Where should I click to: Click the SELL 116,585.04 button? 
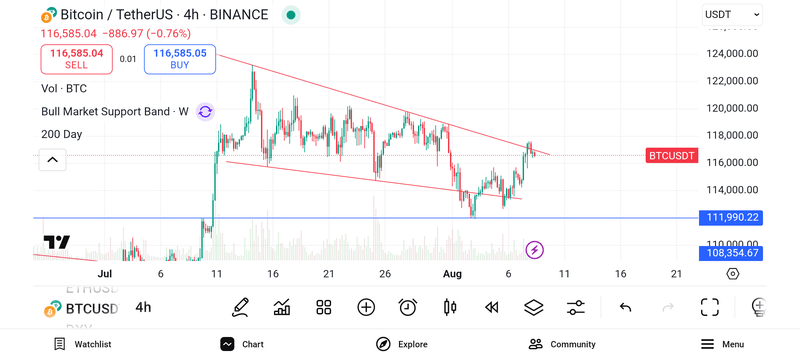(77, 59)
